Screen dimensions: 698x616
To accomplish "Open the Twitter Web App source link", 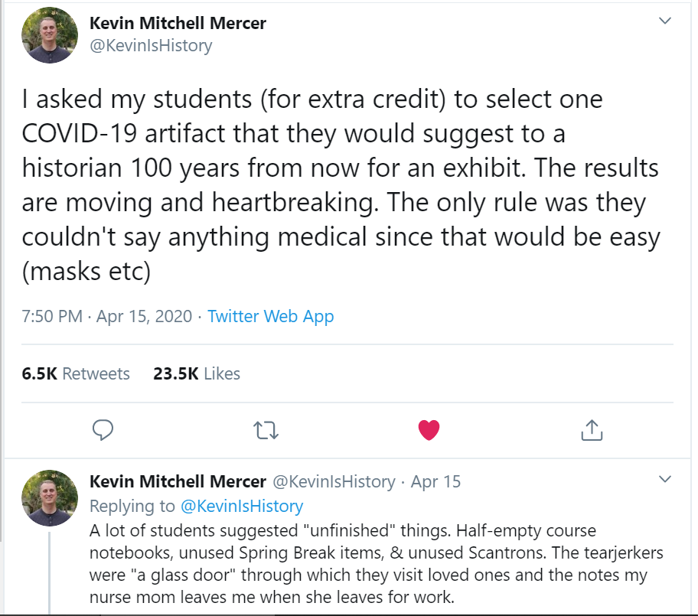I will [270, 316].
